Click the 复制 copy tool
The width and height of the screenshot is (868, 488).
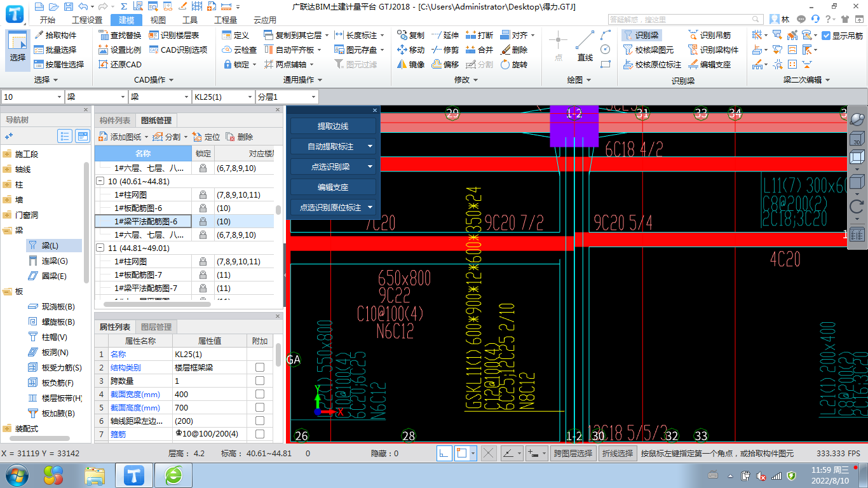pos(410,36)
